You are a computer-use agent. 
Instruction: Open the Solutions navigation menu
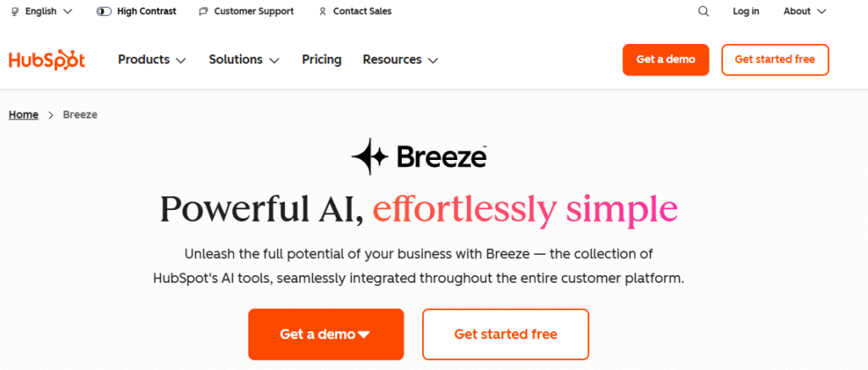click(244, 60)
